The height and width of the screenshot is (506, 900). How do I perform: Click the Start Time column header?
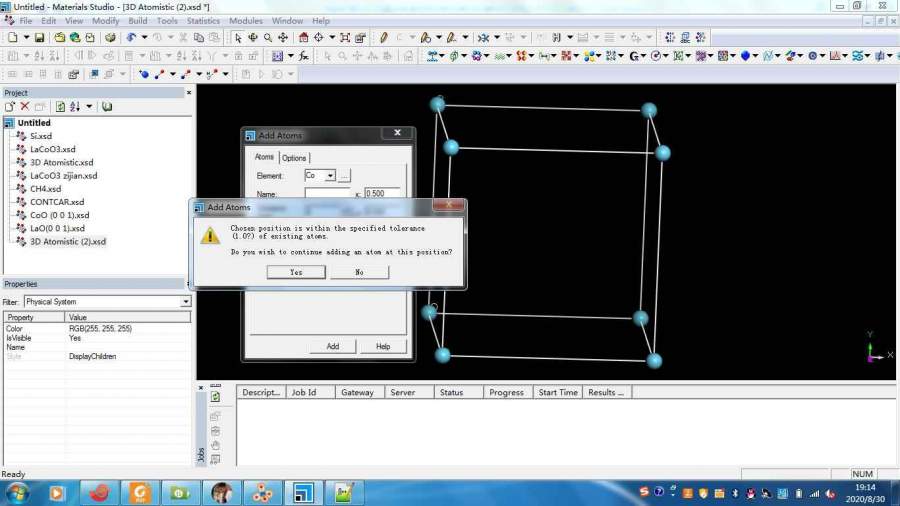(x=558, y=393)
